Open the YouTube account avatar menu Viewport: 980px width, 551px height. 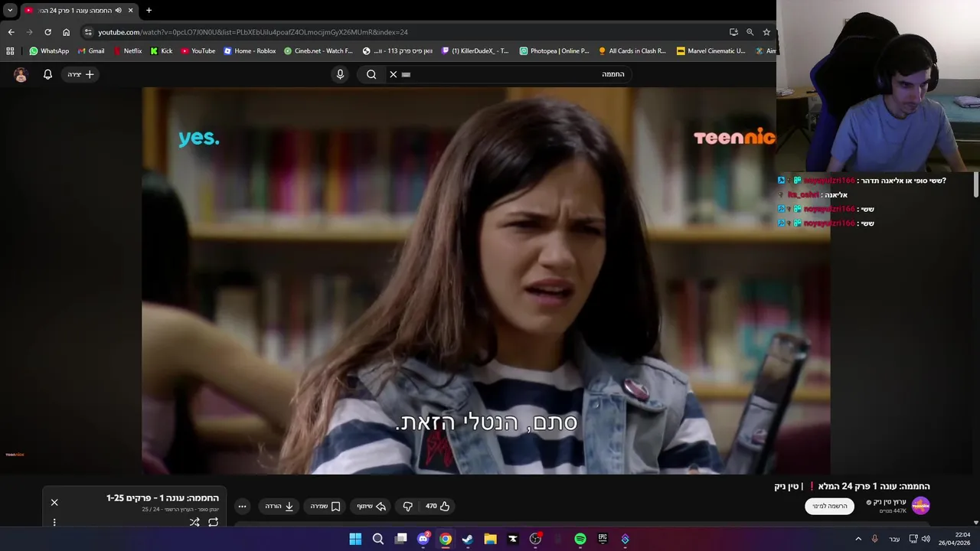[21, 74]
